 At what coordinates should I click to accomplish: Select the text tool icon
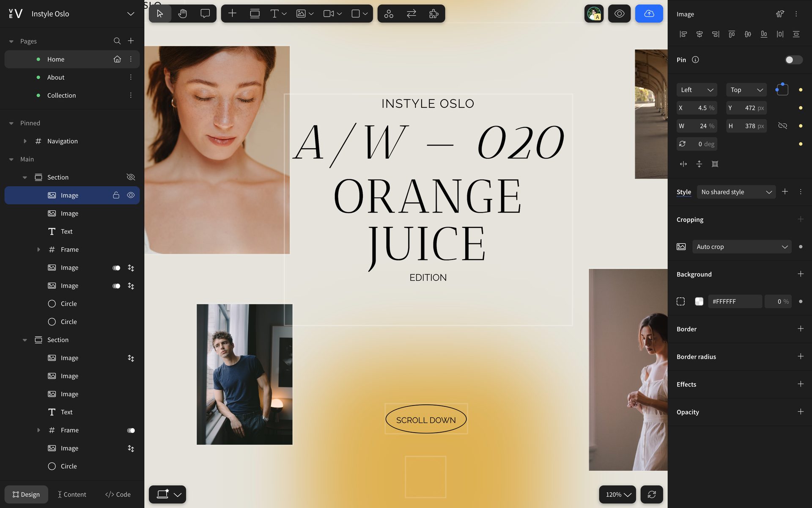pos(274,14)
